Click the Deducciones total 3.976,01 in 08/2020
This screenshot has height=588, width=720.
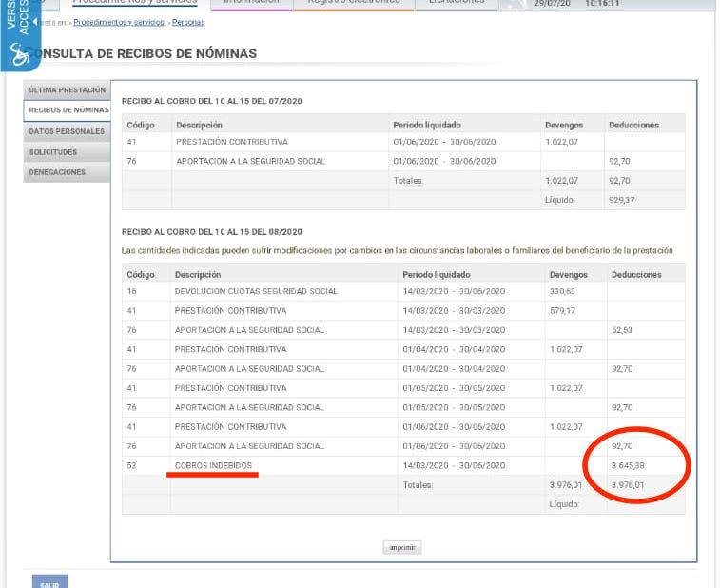[x=628, y=484]
